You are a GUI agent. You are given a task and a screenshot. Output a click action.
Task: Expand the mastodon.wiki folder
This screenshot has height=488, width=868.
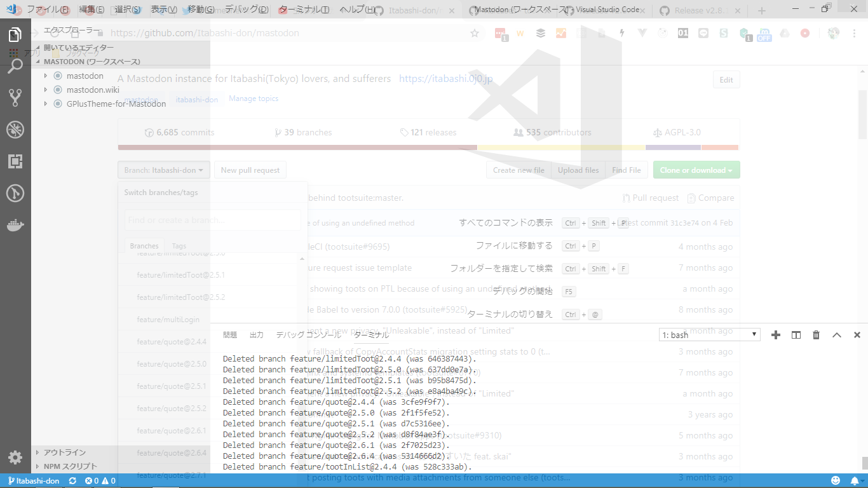(x=46, y=90)
